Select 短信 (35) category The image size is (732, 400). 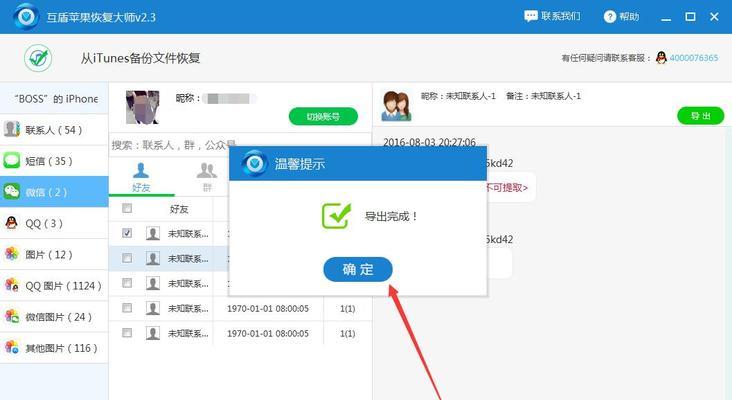click(54, 161)
